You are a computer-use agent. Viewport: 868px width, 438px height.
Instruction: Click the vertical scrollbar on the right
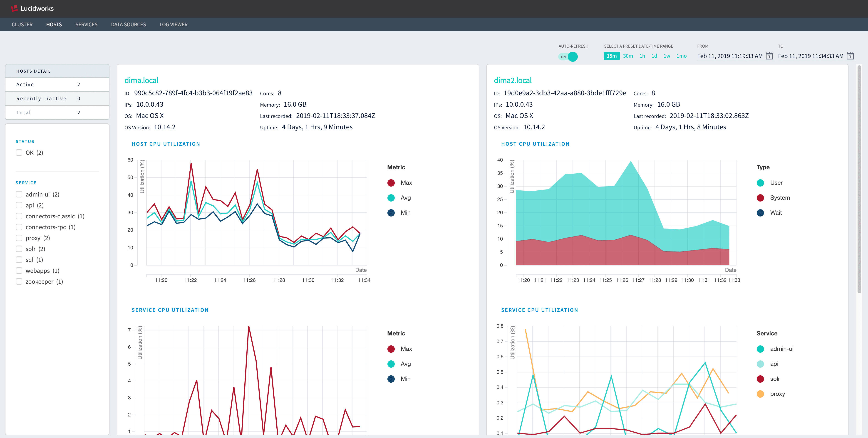click(859, 178)
